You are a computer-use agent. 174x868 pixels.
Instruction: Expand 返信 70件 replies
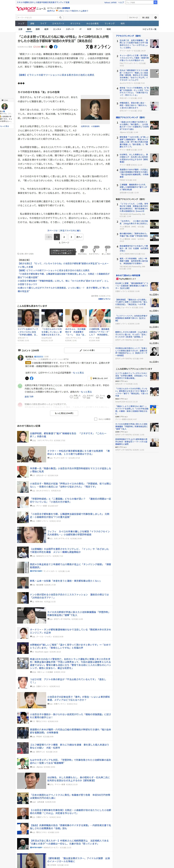pos(29,397)
